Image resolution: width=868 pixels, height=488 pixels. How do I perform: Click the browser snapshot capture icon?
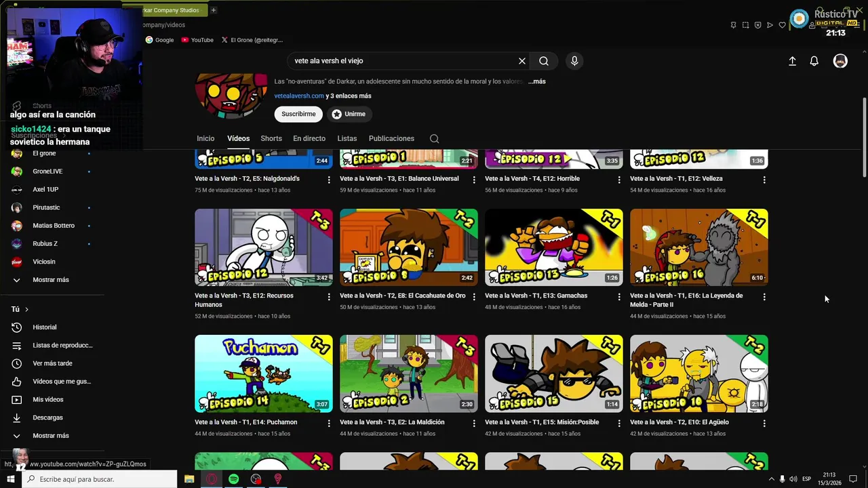(x=745, y=25)
